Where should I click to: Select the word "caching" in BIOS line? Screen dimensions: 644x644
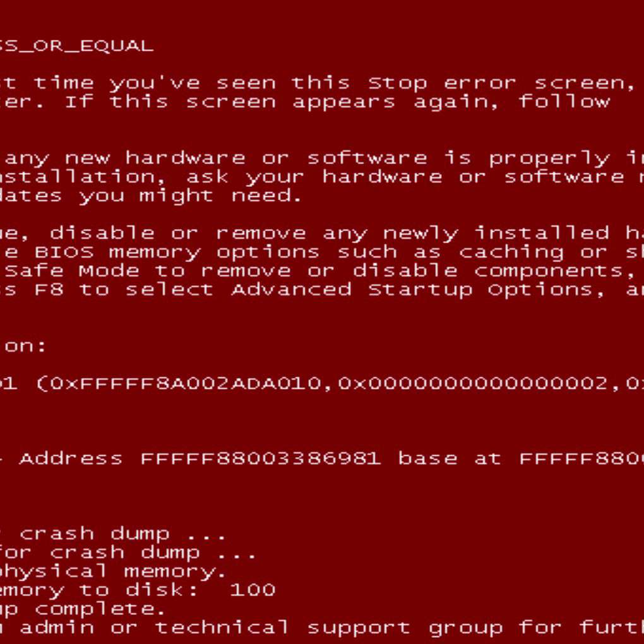coord(511,253)
